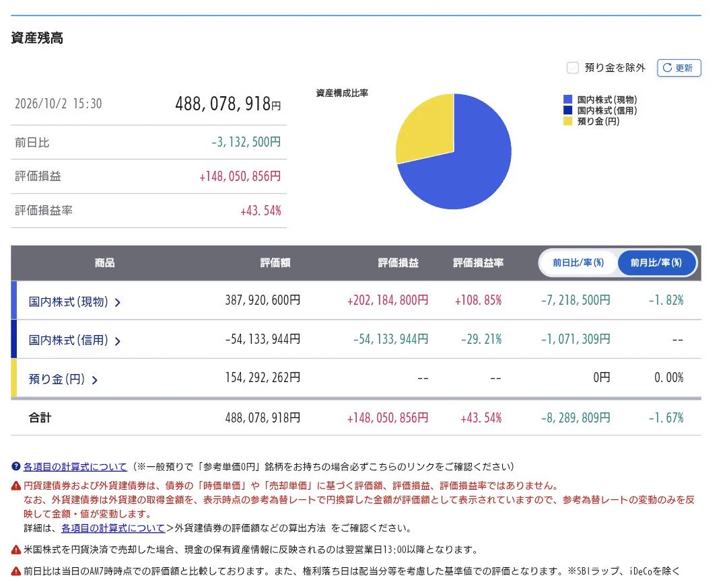Click 国内株式(信用) legend color swatch
The width and height of the screenshot is (727, 588).
[568, 110]
